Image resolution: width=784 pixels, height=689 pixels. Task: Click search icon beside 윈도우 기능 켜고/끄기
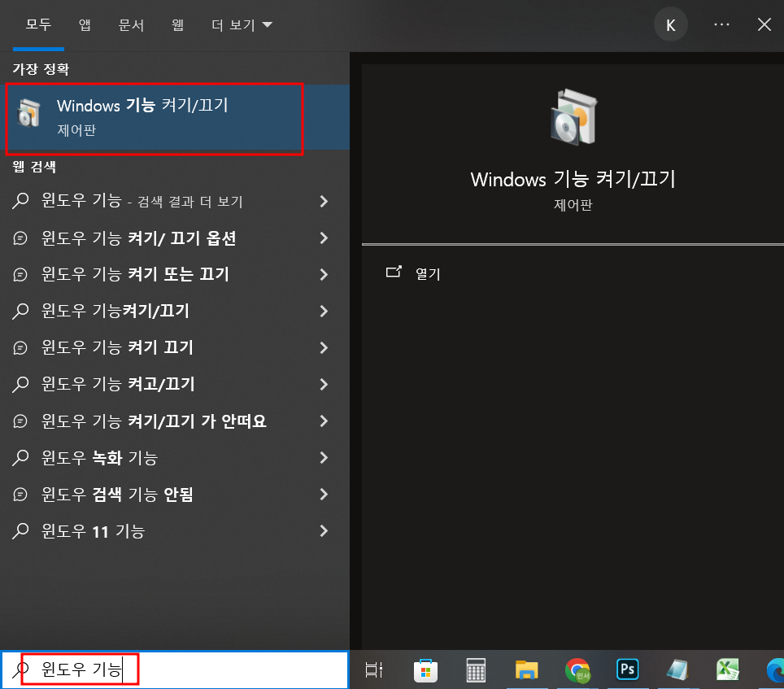tap(20, 384)
